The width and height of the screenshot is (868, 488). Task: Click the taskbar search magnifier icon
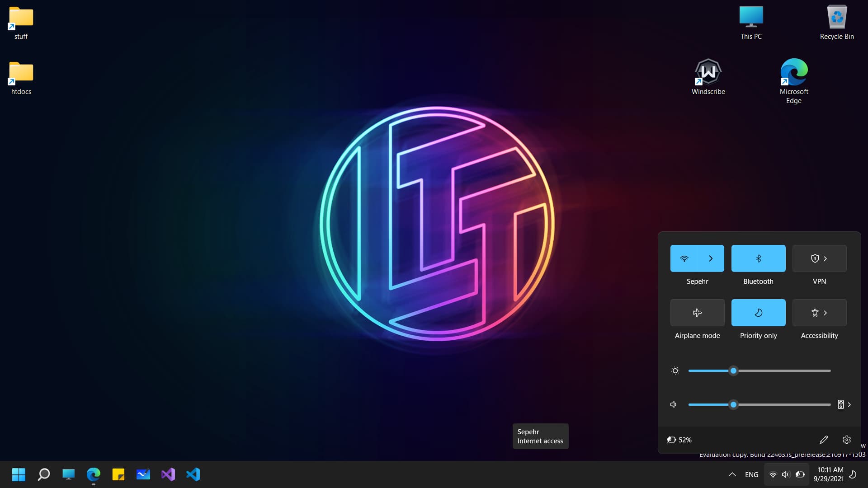[x=44, y=474]
